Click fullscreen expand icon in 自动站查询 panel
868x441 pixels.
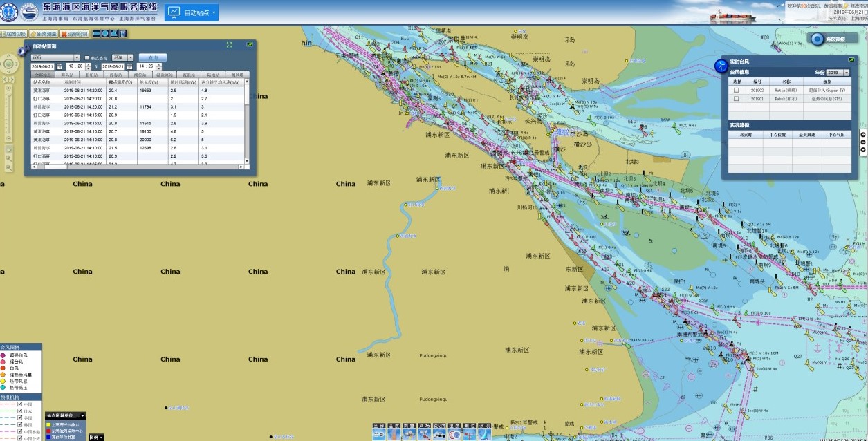229,45
